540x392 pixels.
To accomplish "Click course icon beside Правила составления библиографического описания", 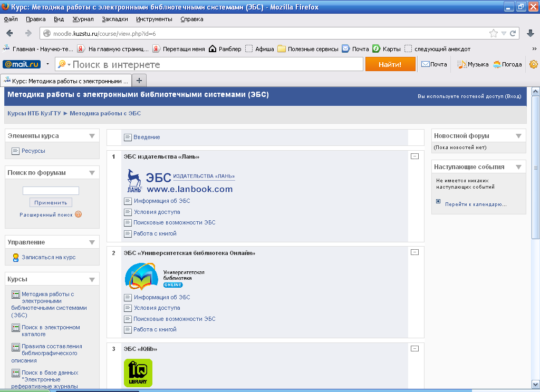I will (x=15, y=347).
